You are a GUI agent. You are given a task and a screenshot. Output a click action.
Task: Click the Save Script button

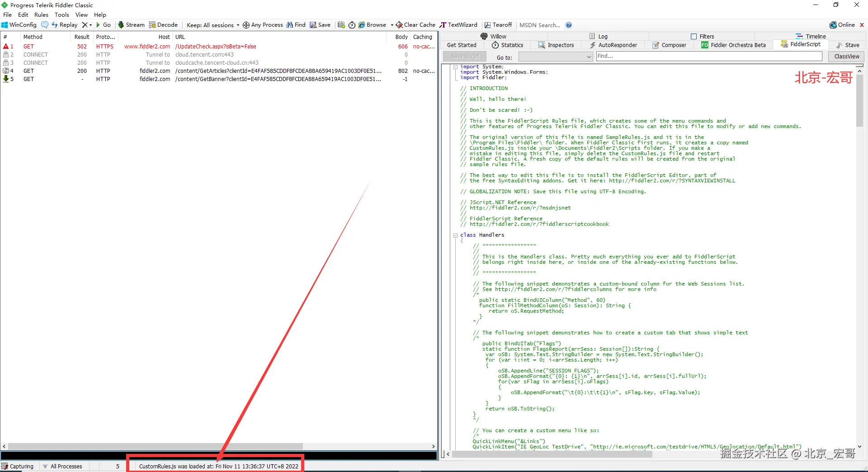tap(465, 56)
